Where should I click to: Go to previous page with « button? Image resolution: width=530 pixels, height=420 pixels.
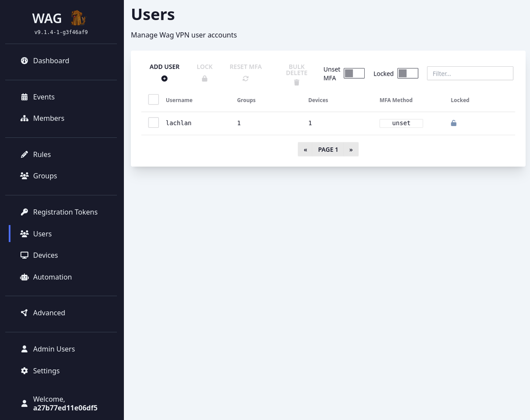click(x=305, y=149)
